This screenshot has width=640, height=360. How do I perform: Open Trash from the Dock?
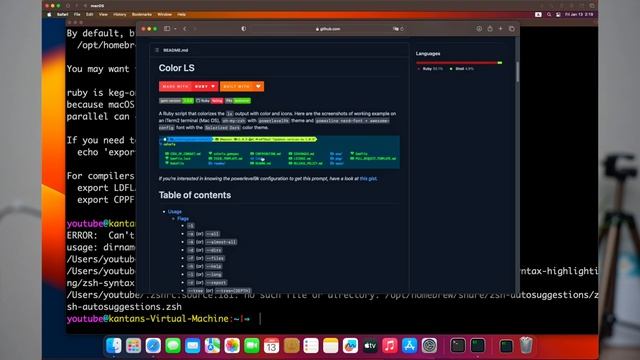[527, 345]
